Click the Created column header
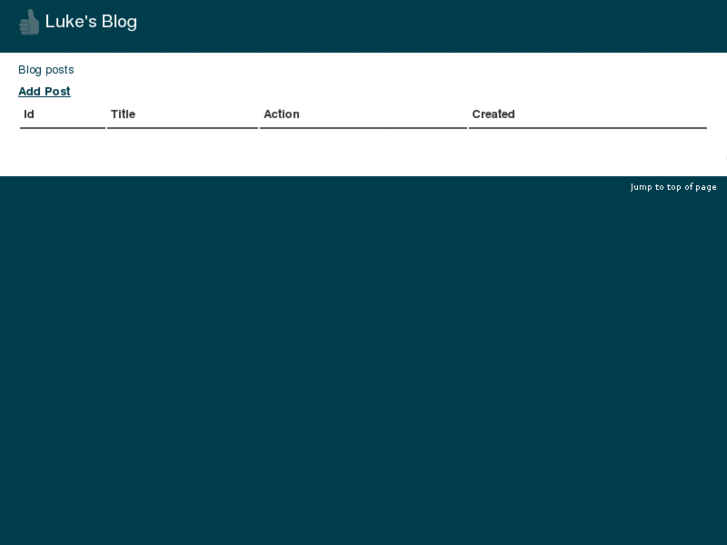Image resolution: width=727 pixels, height=545 pixels. [493, 114]
